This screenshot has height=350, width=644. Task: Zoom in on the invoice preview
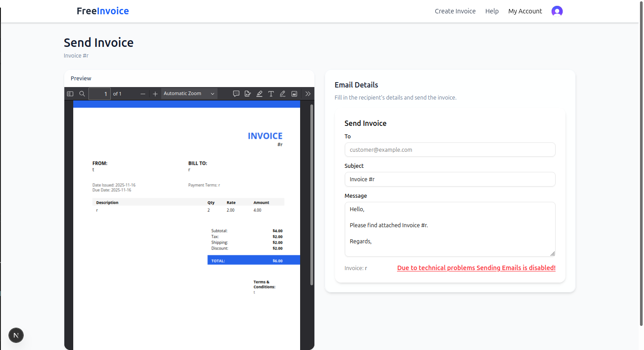pos(155,93)
